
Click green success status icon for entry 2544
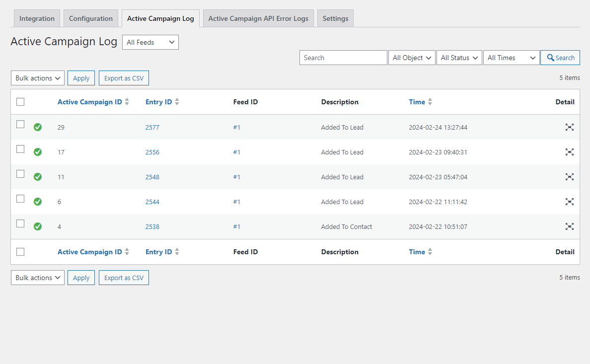pos(38,202)
